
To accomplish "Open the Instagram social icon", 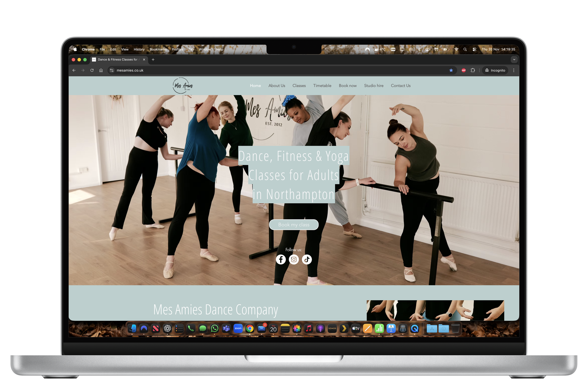I will click(294, 260).
